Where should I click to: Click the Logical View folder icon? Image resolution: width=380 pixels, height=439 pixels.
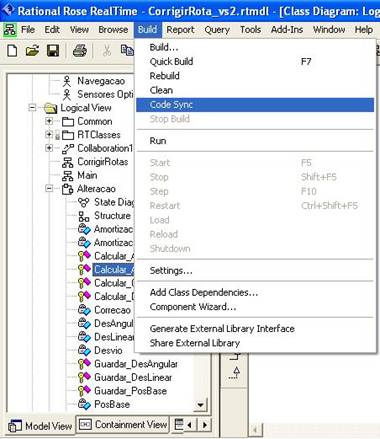pos(51,108)
